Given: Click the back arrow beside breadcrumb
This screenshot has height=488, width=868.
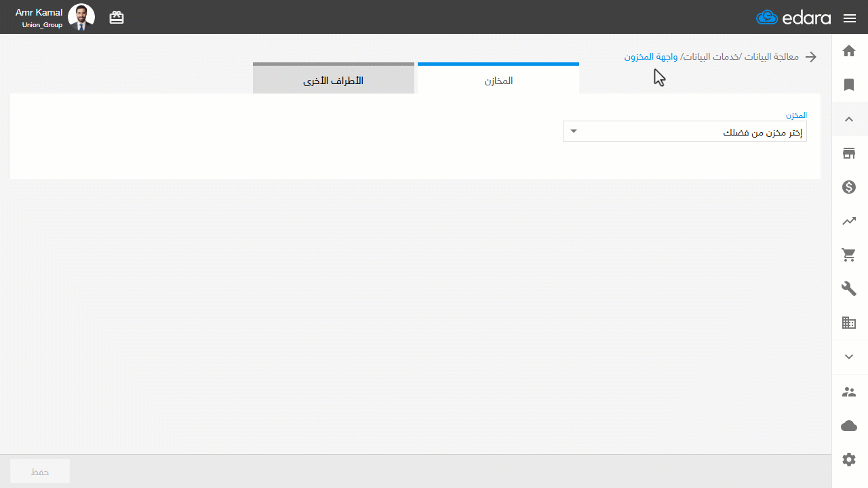Looking at the screenshot, I should point(811,57).
